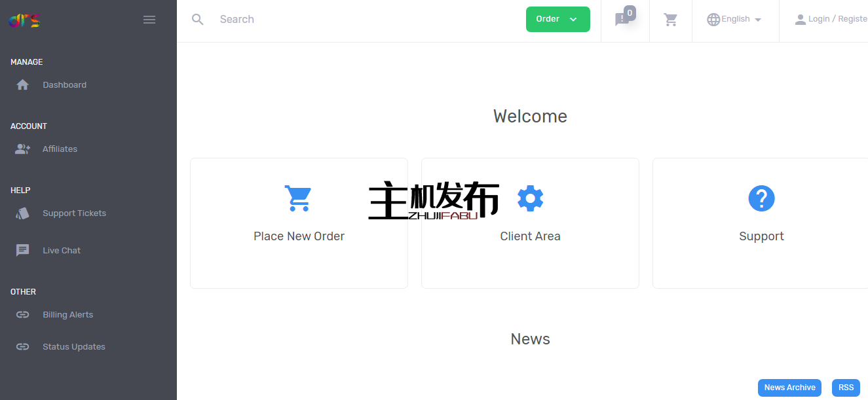868x400 pixels.
Task: Select the Place New Order cart icon
Action: (x=299, y=198)
